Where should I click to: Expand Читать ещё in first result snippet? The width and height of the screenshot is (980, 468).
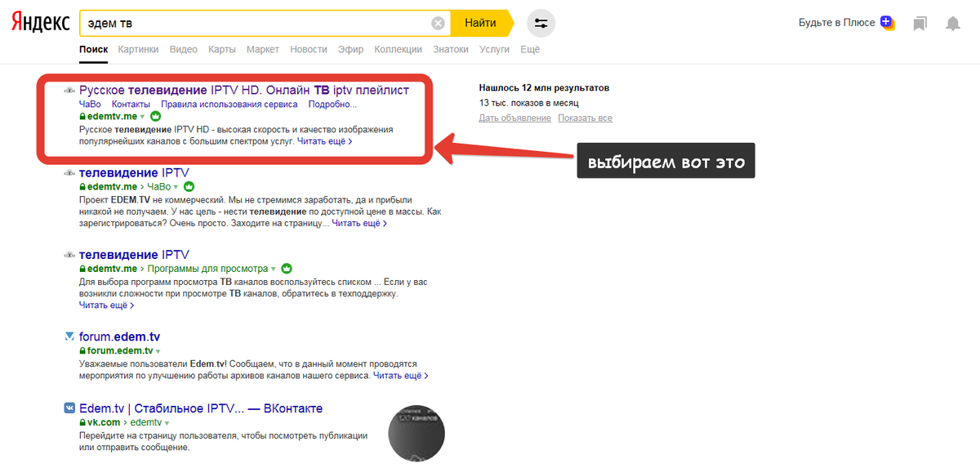tap(324, 141)
